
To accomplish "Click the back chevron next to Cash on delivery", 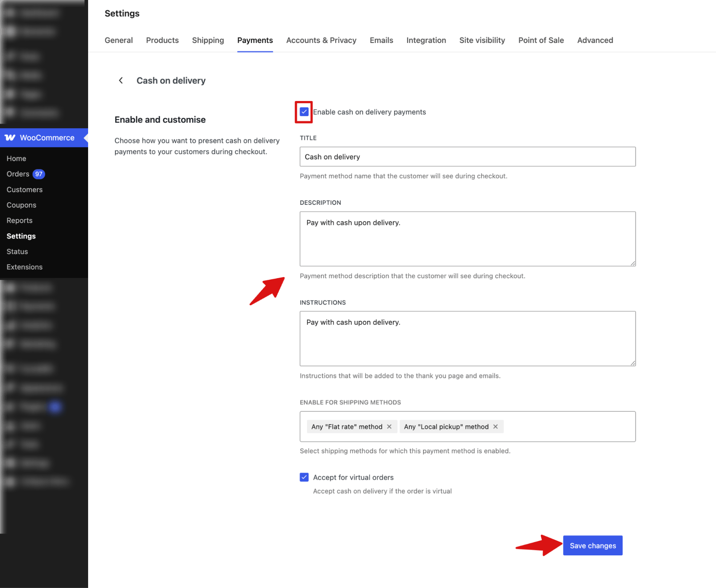I will (x=121, y=80).
